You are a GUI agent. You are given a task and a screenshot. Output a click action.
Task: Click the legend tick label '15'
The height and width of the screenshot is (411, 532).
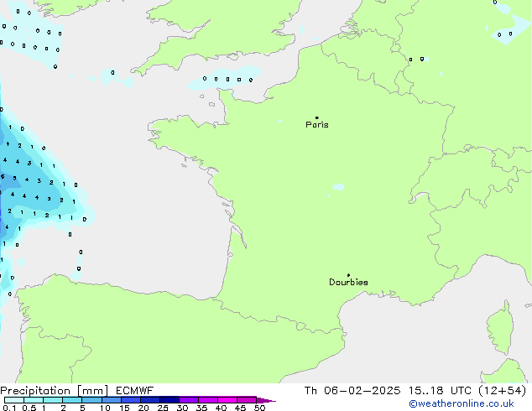pyautogui.click(x=124, y=408)
